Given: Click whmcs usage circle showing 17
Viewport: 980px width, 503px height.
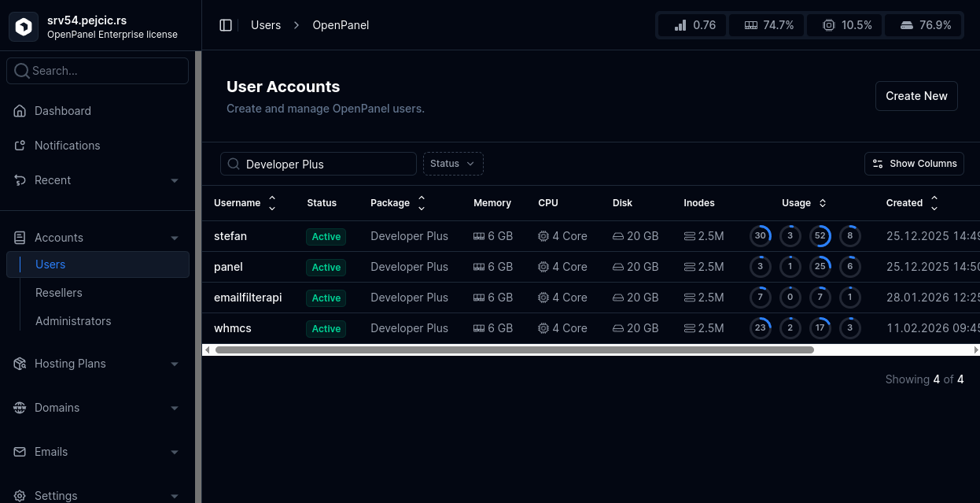Looking at the screenshot, I should pyautogui.click(x=820, y=328).
